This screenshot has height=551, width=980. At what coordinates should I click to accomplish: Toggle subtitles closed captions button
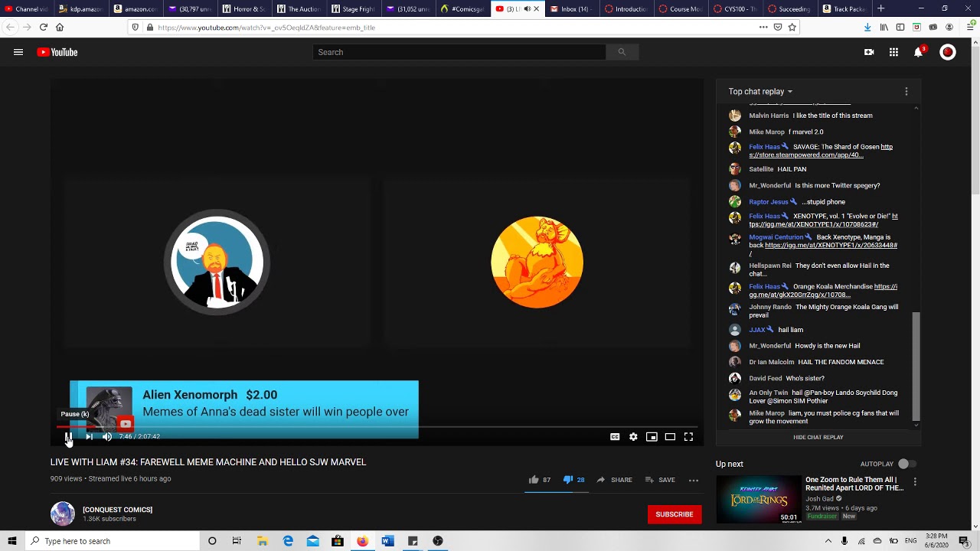[615, 436]
